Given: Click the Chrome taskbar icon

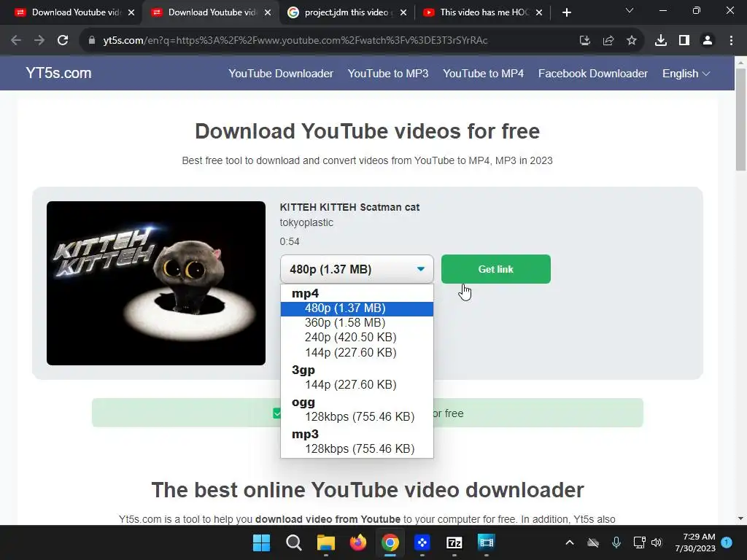Looking at the screenshot, I should 390,542.
